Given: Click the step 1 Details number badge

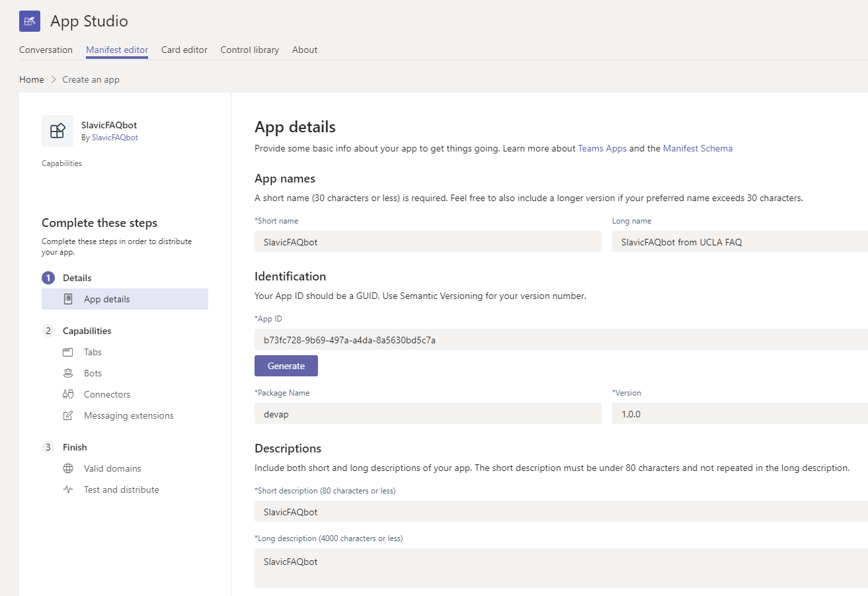Looking at the screenshot, I should coord(48,278).
